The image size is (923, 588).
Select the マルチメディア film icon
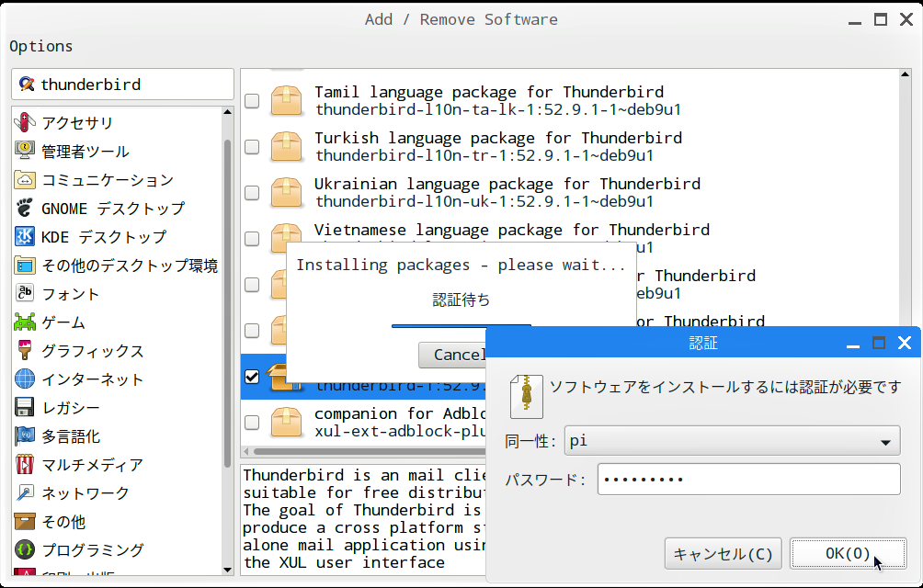(25, 465)
